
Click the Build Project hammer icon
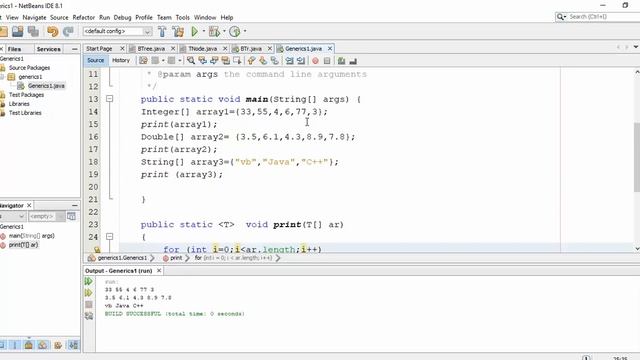click(x=162, y=31)
